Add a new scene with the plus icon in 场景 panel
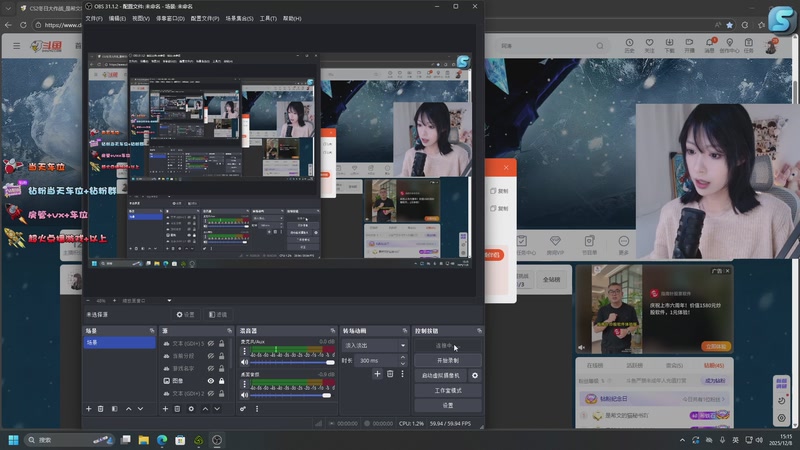 coord(88,409)
